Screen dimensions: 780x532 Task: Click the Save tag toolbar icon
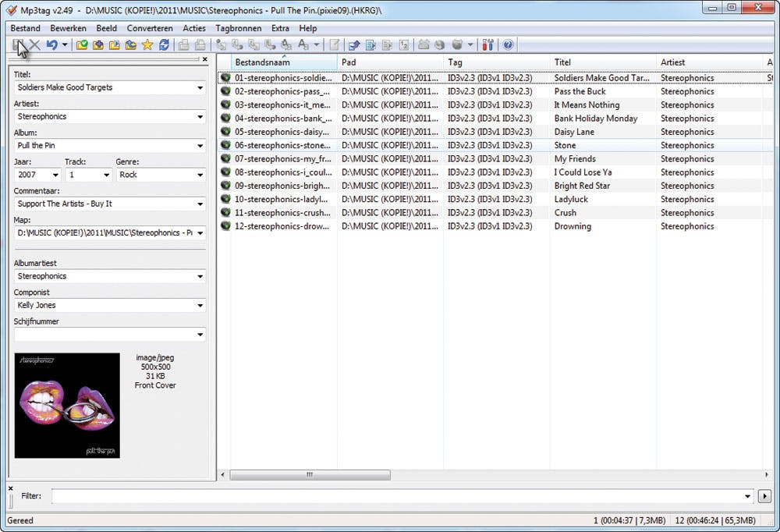pos(18,44)
